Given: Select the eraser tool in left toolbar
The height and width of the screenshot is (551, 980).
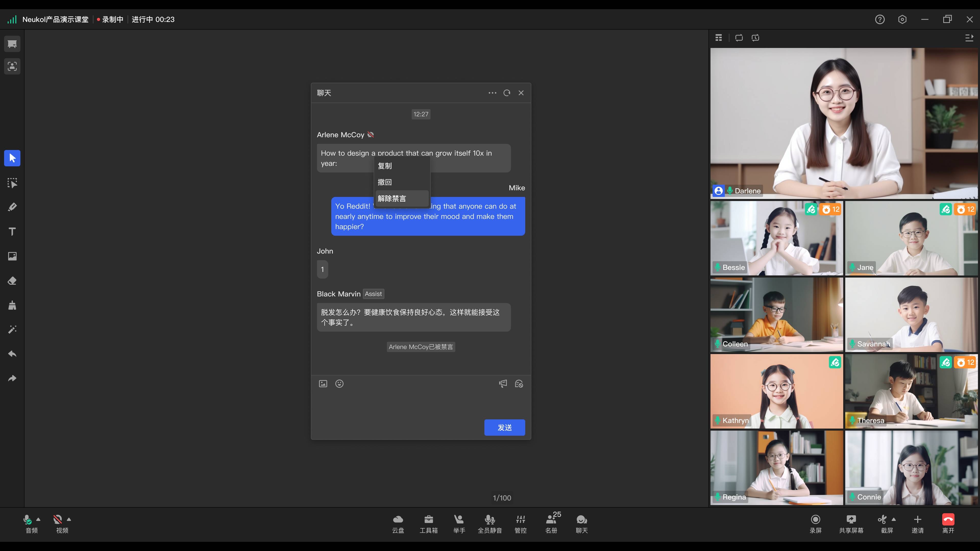Looking at the screenshot, I should 12,281.
